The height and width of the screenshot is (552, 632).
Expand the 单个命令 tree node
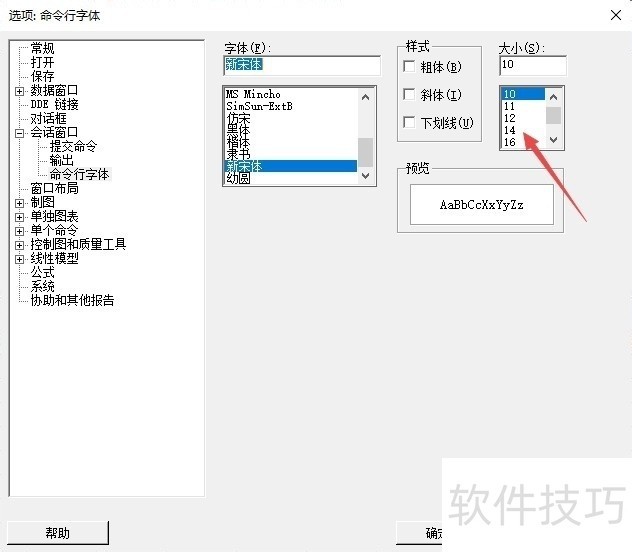(19, 231)
